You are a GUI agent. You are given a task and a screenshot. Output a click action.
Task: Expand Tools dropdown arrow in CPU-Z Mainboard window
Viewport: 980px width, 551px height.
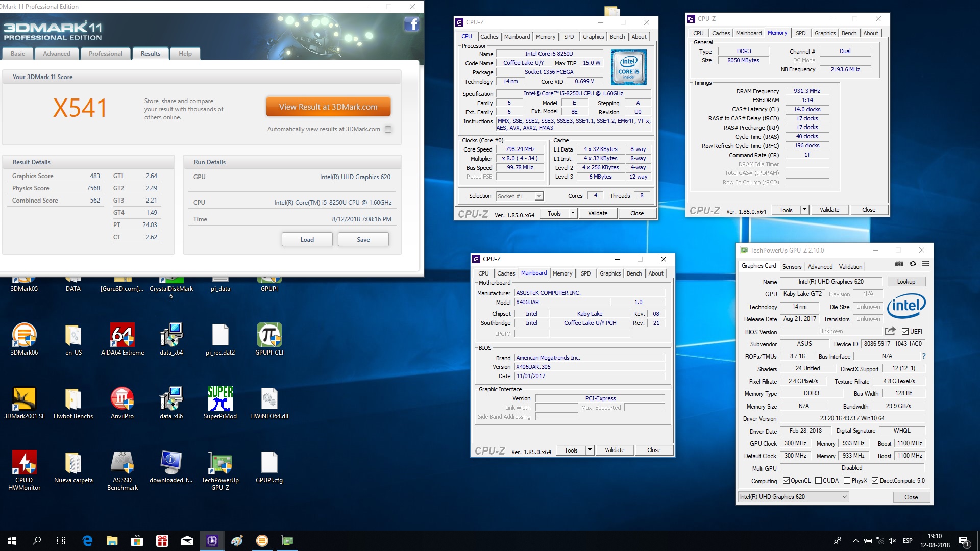590,450
